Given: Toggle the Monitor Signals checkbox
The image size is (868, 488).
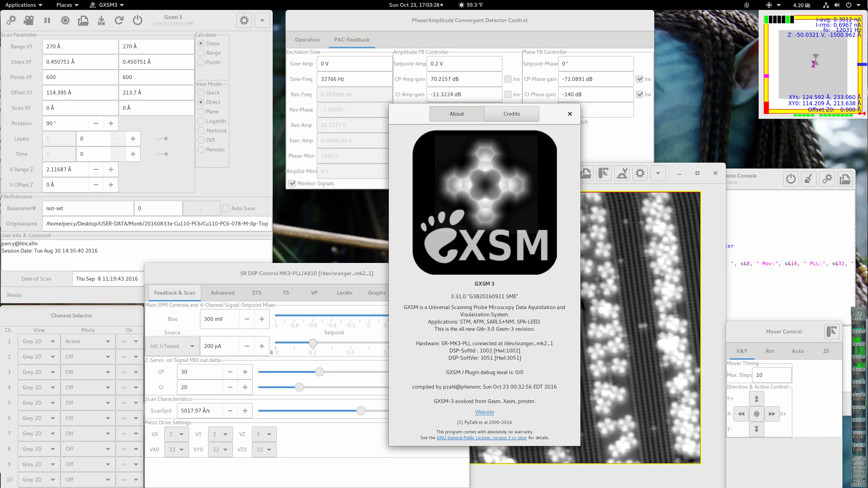Looking at the screenshot, I should (x=291, y=183).
